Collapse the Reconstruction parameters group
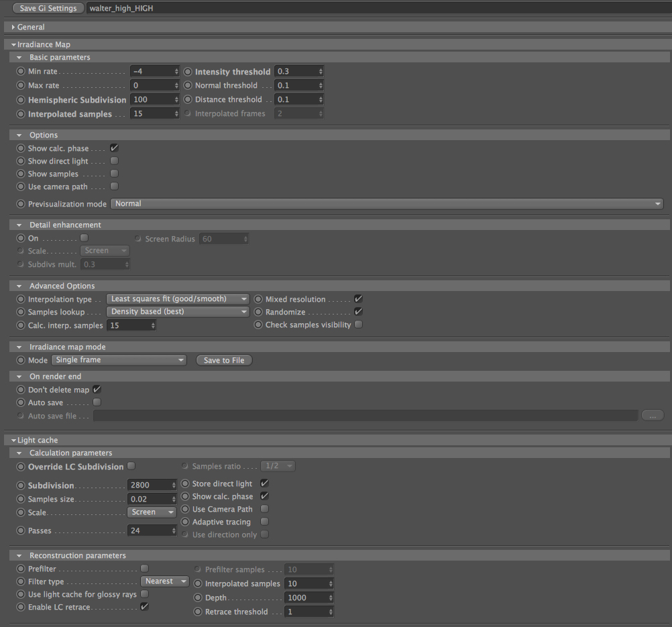The height and width of the screenshot is (627, 672). click(x=19, y=555)
